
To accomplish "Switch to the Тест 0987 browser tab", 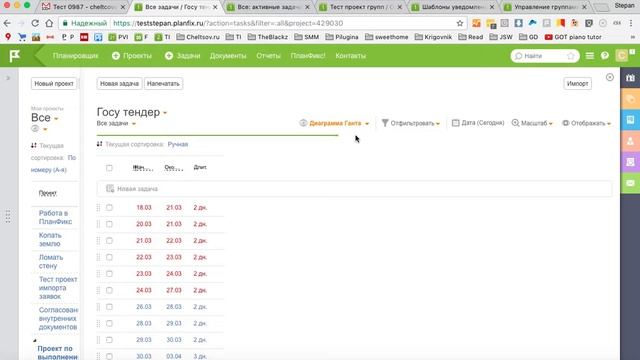I will pos(84,7).
